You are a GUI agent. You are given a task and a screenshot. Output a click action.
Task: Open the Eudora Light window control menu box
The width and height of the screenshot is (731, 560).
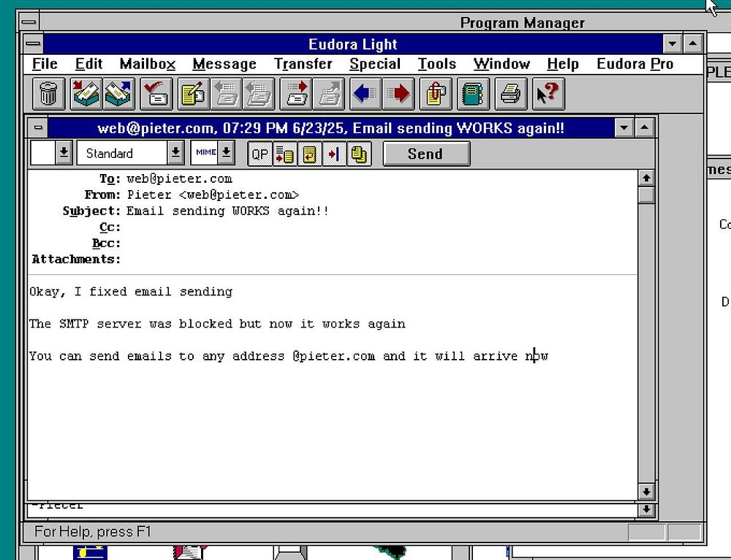(33, 45)
